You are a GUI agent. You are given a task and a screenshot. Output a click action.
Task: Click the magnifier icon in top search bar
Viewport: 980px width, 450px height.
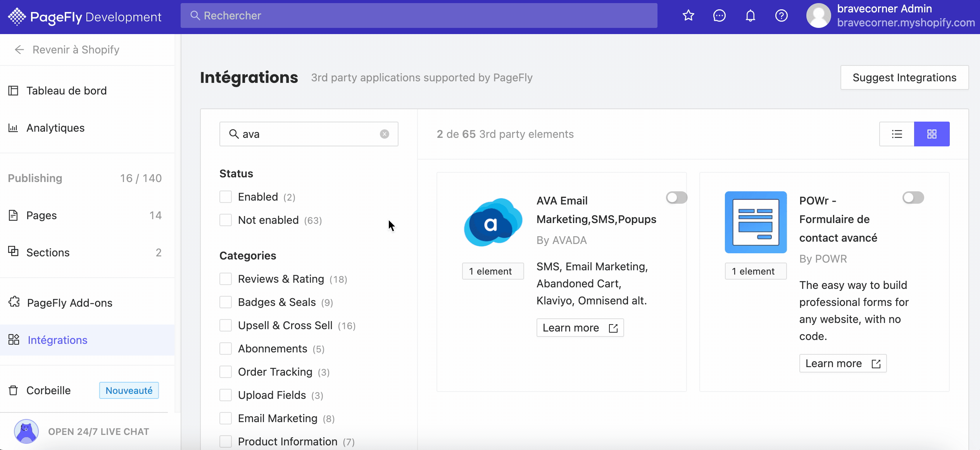tap(195, 15)
